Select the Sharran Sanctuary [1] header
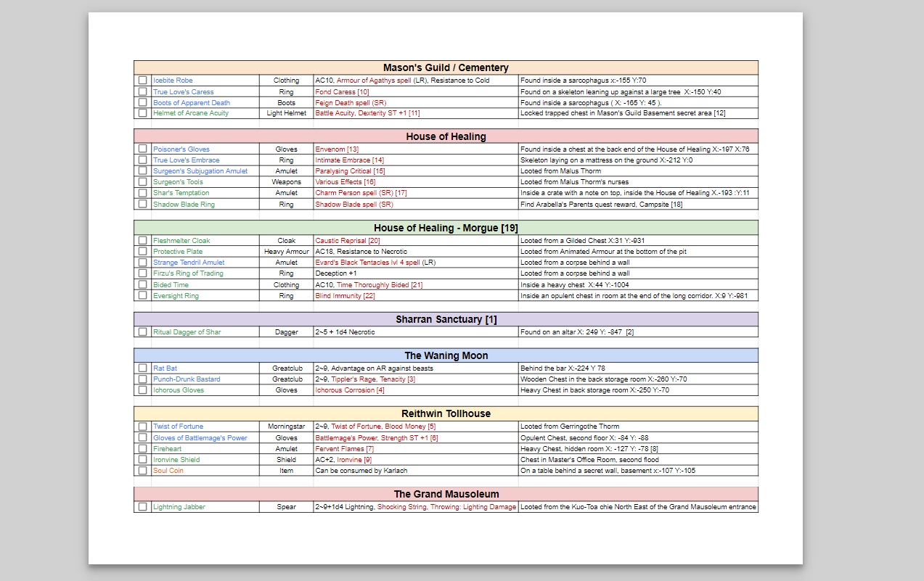 [446, 319]
